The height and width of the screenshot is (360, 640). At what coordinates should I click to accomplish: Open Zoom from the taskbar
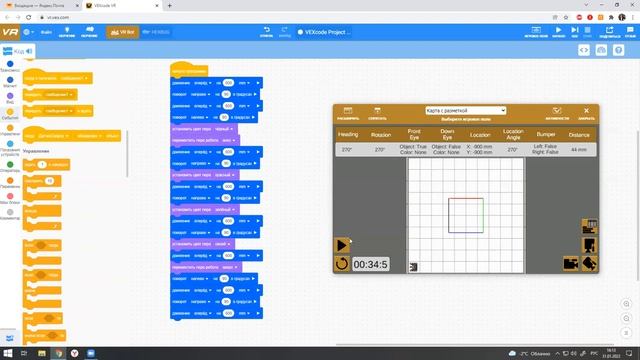coord(91,353)
